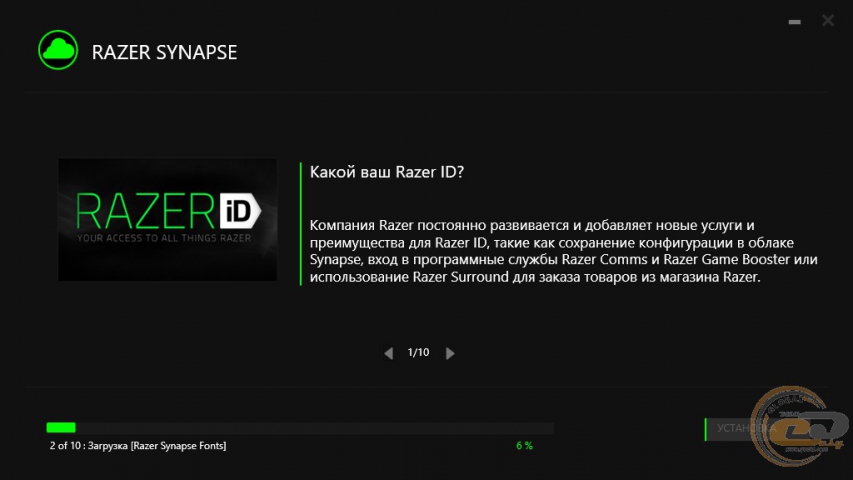Click the status text '2 of 10 : Загрузка [Razer Synapse Fonts]'
This screenshot has height=480, width=853.
138,446
